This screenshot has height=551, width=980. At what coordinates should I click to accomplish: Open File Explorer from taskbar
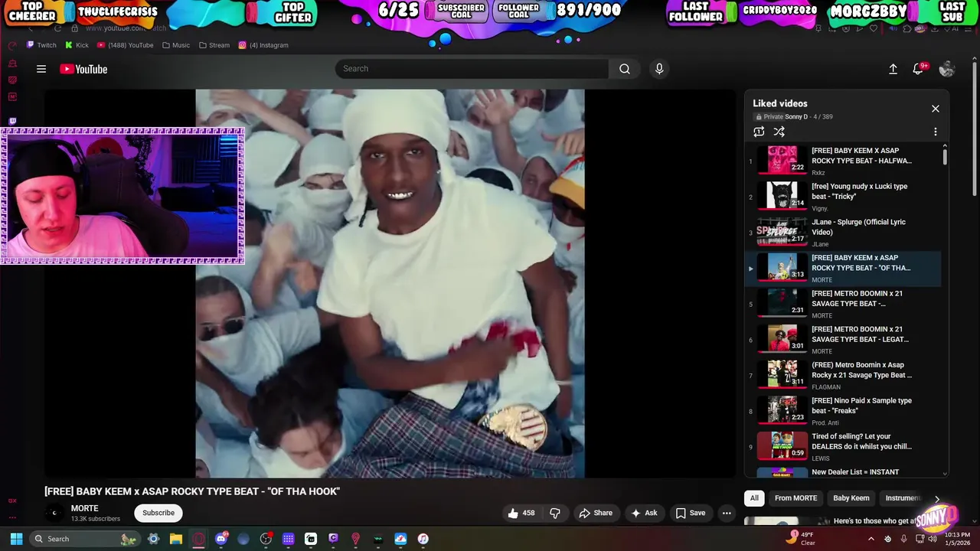point(175,539)
